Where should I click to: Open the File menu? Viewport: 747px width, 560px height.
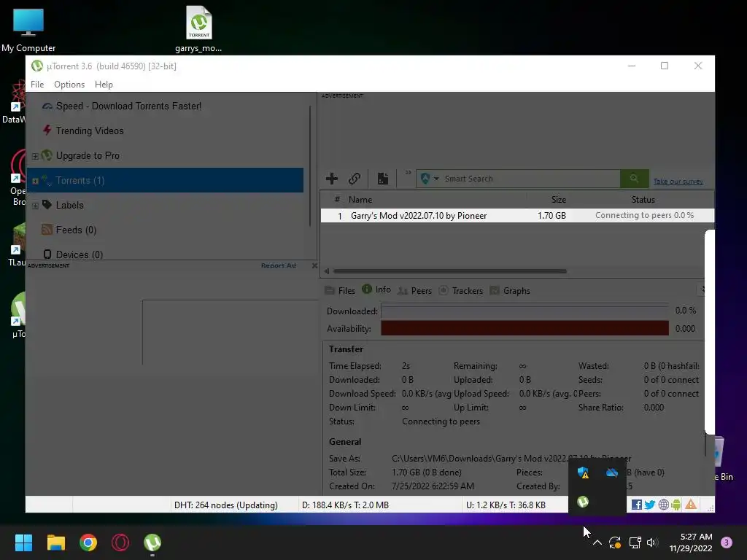coord(37,85)
